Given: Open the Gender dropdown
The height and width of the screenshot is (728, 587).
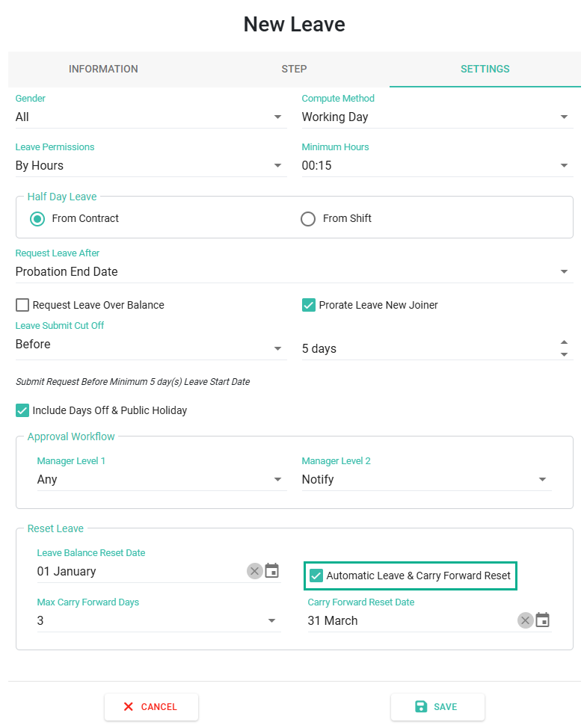Looking at the screenshot, I should pyautogui.click(x=150, y=117).
